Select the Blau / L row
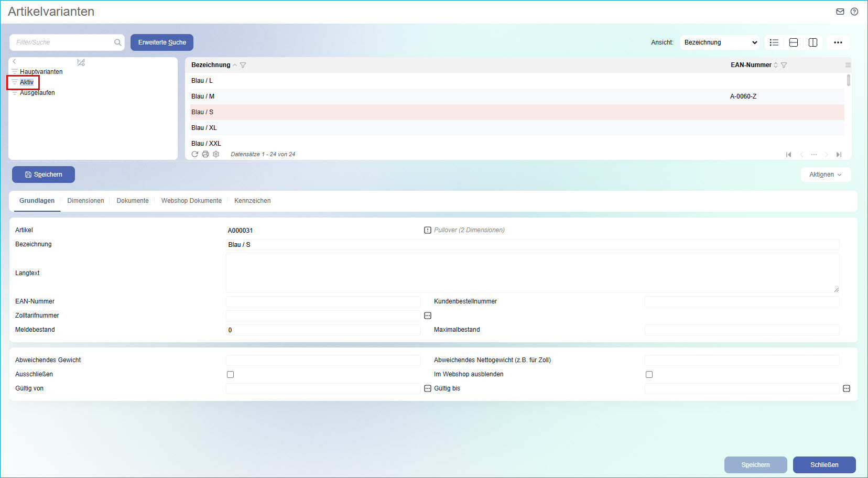This screenshot has height=478, width=868. click(x=517, y=81)
